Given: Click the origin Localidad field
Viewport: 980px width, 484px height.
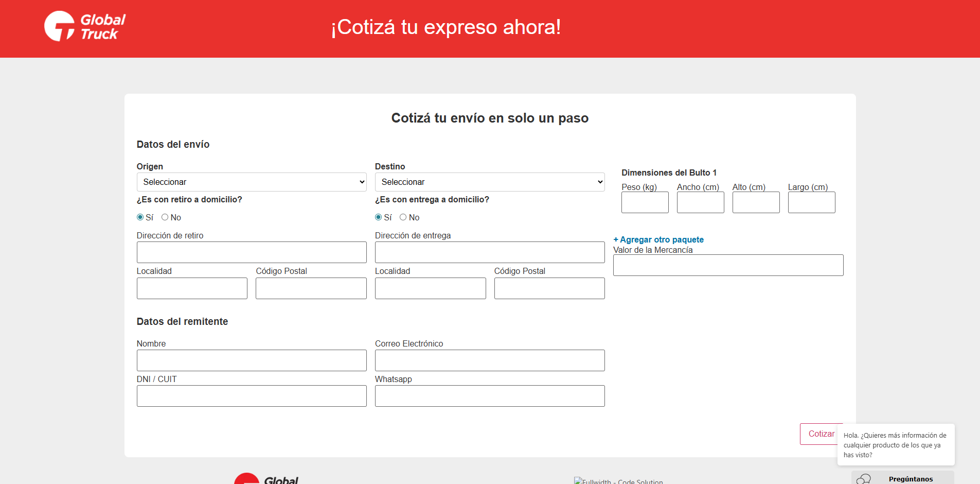Looking at the screenshot, I should [192, 288].
